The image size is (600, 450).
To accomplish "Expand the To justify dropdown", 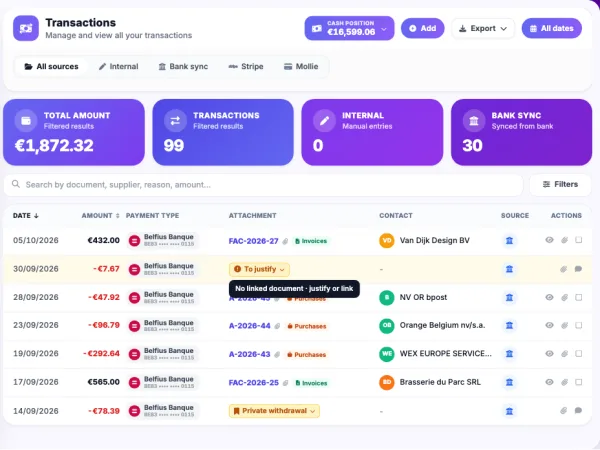I will point(259,269).
